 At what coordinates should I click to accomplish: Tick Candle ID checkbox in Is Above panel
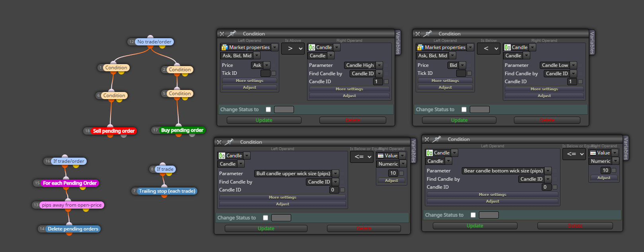click(386, 82)
